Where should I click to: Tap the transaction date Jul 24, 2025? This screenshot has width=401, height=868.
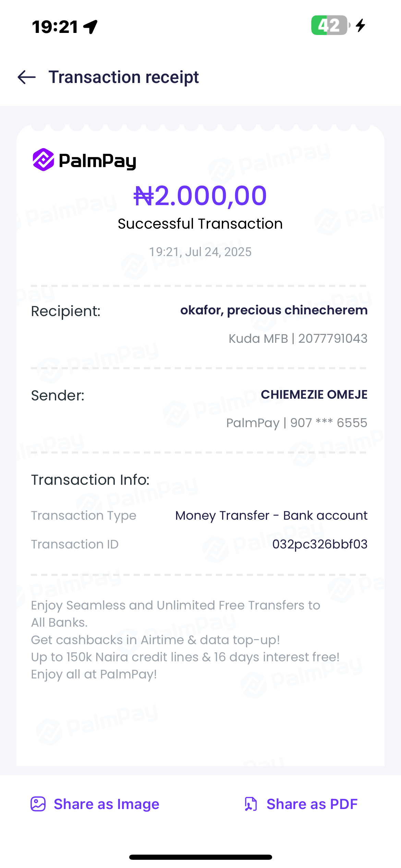point(200,252)
